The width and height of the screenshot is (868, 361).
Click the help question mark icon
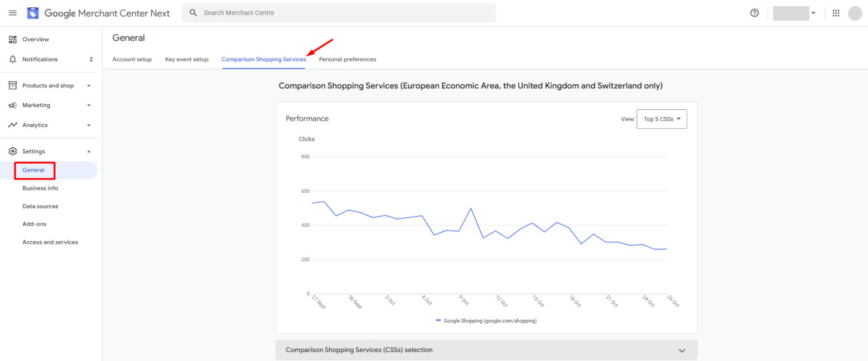click(x=754, y=13)
